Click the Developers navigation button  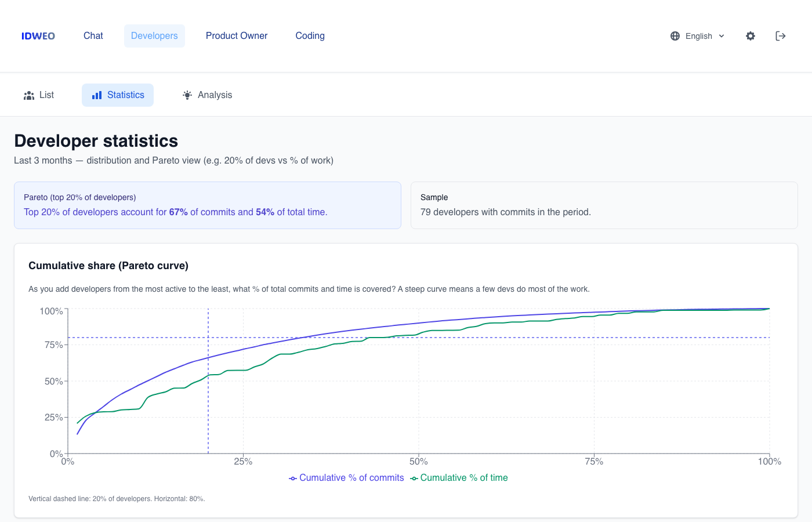[154, 36]
